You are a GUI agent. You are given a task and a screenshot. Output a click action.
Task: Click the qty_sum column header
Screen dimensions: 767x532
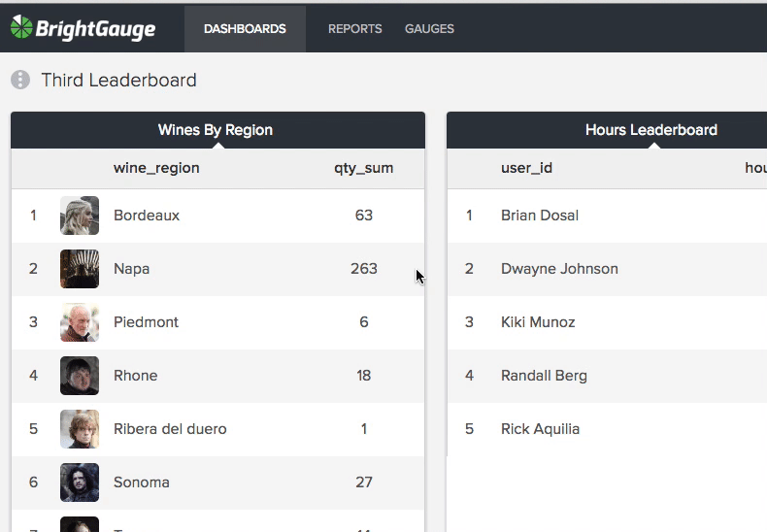(x=363, y=168)
